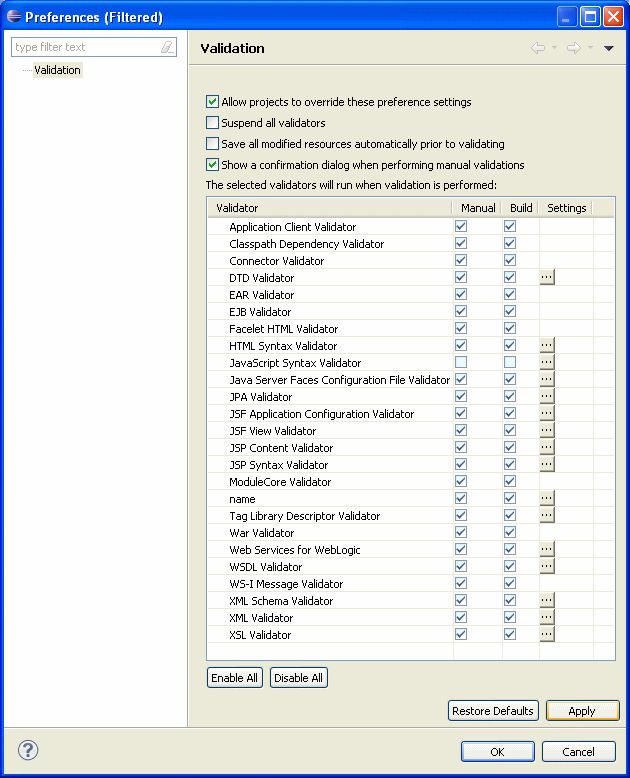Screen dimensions: 630x778
Task: Click the Restore Defaults button
Action: (493, 711)
